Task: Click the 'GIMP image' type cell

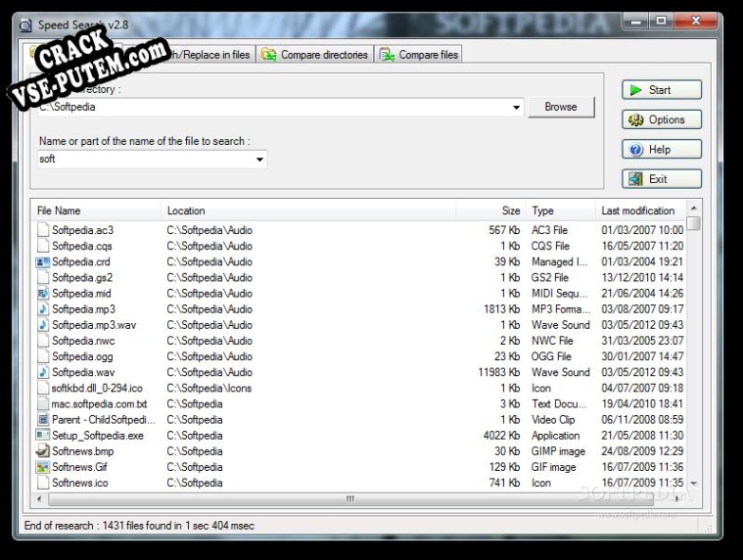Action: click(x=558, y=451)
